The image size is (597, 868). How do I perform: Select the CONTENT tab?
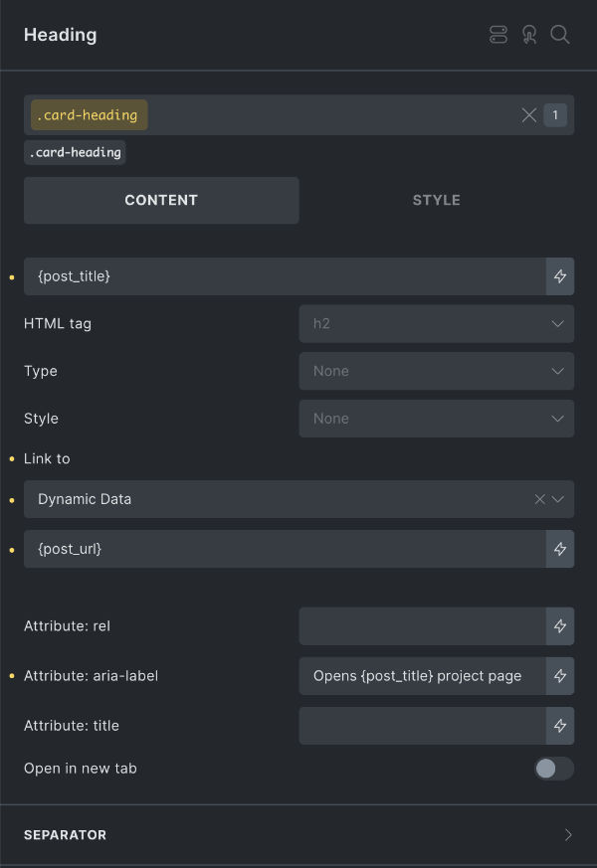pos(161,200)
